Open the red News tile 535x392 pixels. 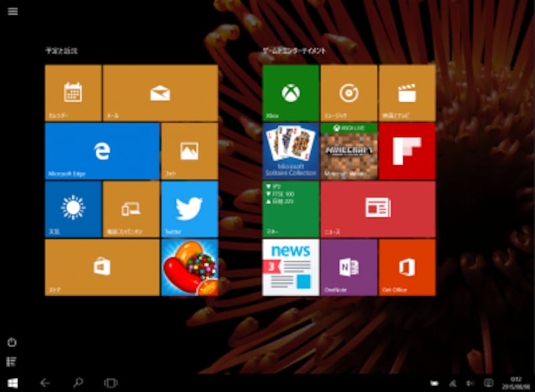point(378,209)
